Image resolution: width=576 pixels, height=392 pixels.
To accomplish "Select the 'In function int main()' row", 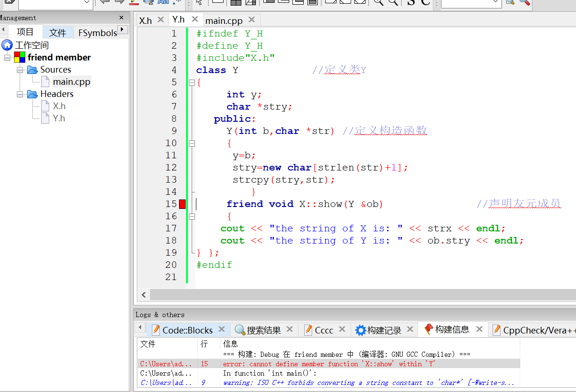I will tap(329, 373).
